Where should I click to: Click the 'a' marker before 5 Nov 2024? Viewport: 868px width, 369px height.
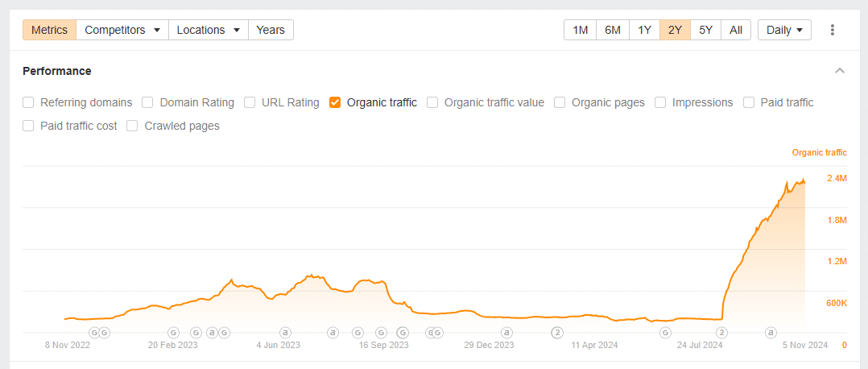click(771, 332)
